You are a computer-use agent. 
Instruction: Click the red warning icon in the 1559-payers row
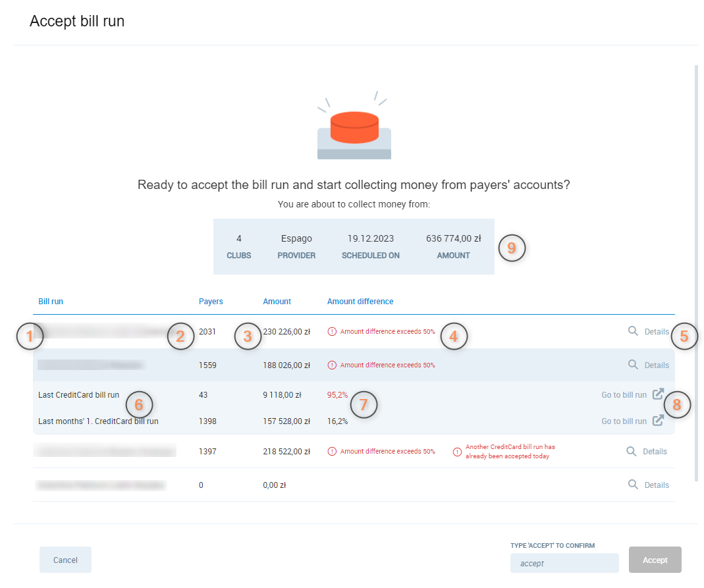tap(332, 365)
